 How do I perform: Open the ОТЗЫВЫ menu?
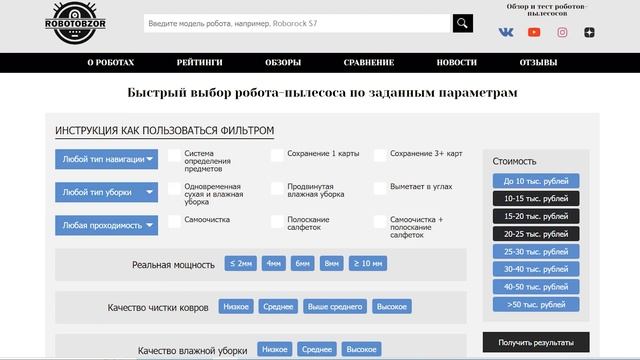pos(538,62)
